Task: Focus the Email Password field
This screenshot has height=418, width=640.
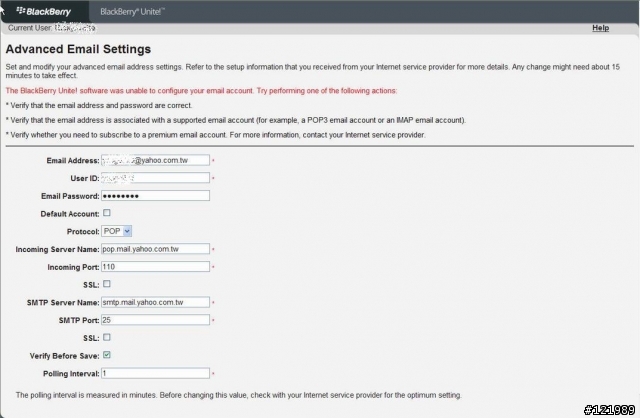Action: 156,196
